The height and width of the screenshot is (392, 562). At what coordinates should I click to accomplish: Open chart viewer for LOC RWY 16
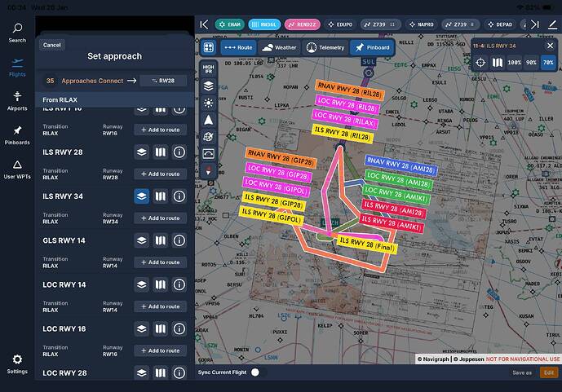point(160,328)
